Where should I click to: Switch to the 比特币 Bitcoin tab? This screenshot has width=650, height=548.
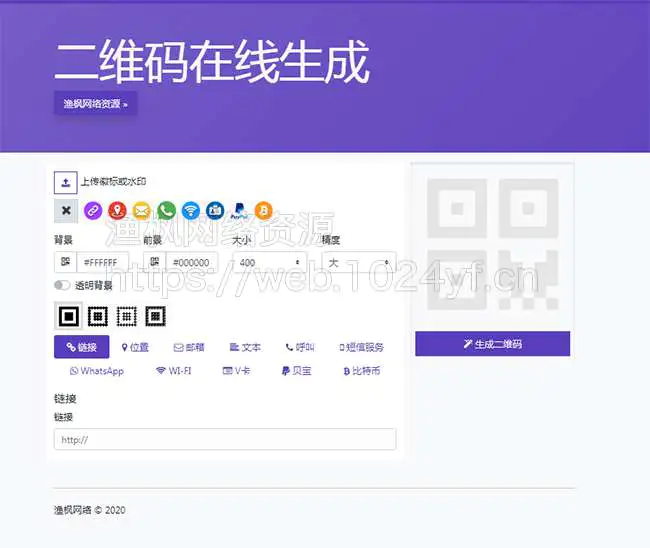coord(361,371)
